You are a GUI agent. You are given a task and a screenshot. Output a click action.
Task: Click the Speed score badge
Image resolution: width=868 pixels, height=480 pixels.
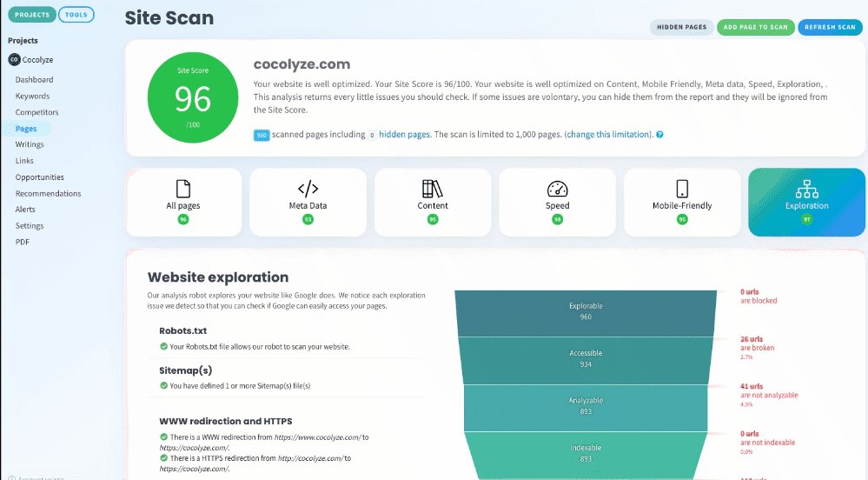coord(558,219)
